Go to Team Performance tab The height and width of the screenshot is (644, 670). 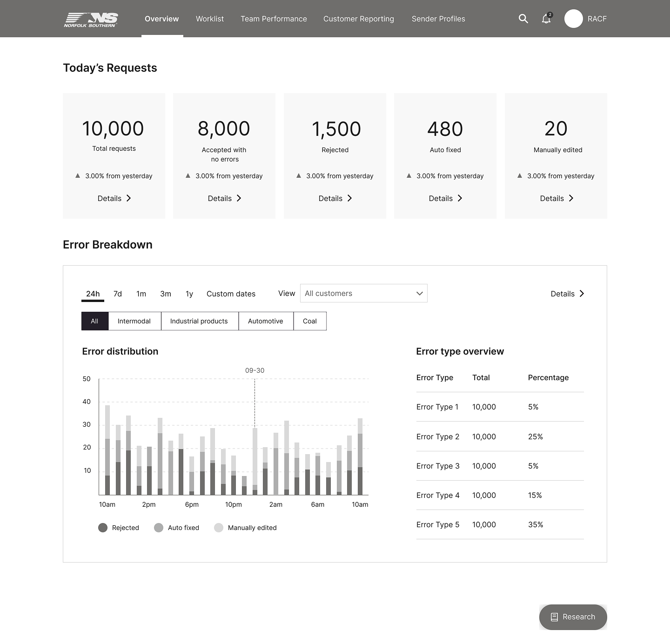[274, 19]
